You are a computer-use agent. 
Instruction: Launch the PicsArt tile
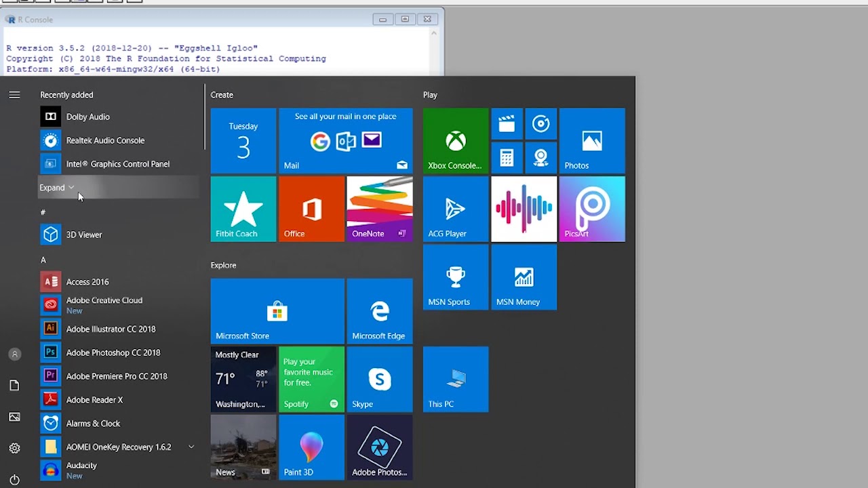[592, 209]
